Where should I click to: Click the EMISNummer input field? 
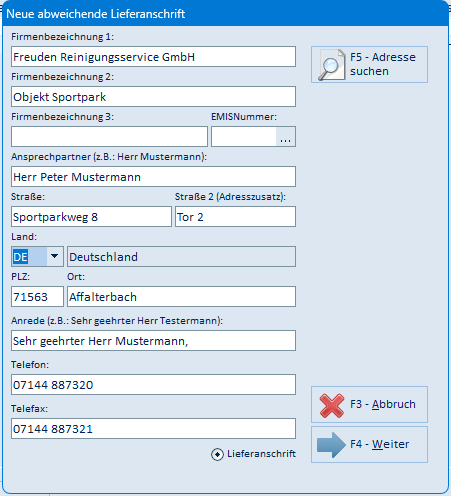click(244, 137)
